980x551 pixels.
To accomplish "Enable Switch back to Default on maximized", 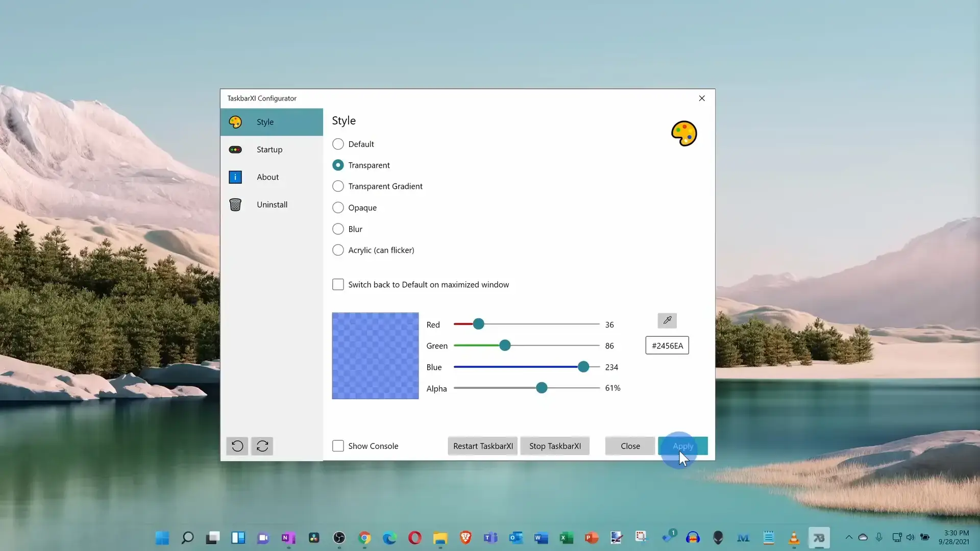I will [338, 285].
